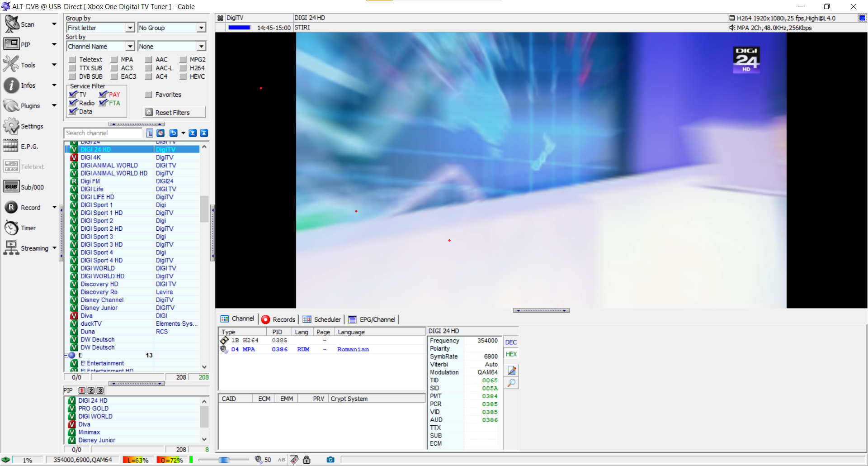Check the H264 filter
This screenshot has width=868, height=466.
[183, 68]
